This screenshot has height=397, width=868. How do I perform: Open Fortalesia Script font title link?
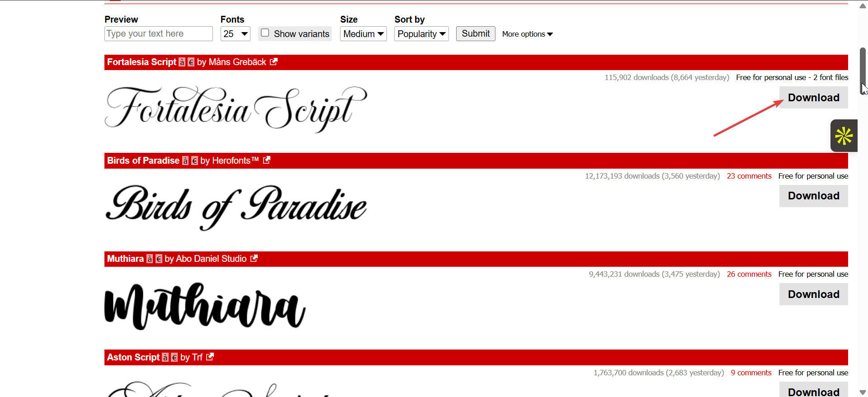point(142,62)
